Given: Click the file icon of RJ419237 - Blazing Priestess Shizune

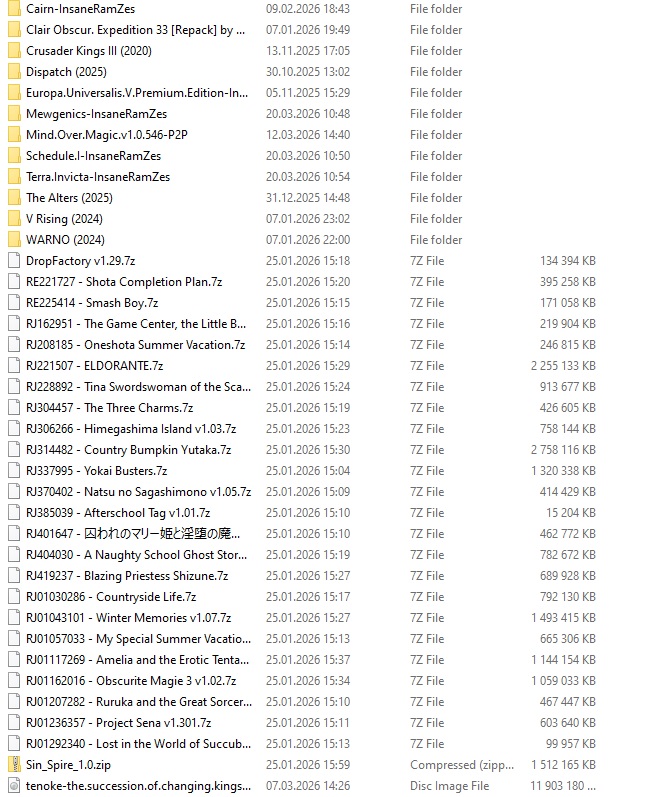Looking at the screenshot, I should point(14,575).
